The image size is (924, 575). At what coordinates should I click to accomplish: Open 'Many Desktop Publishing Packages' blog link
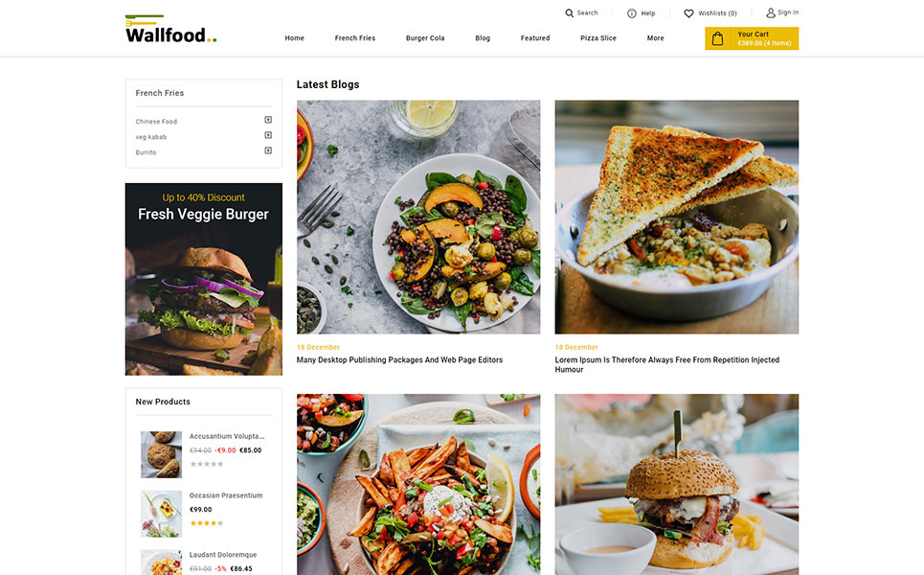tap(399, 359)
